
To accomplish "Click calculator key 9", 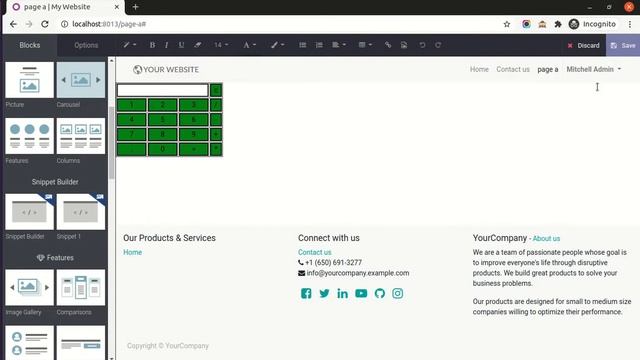I will coord(193,134).
